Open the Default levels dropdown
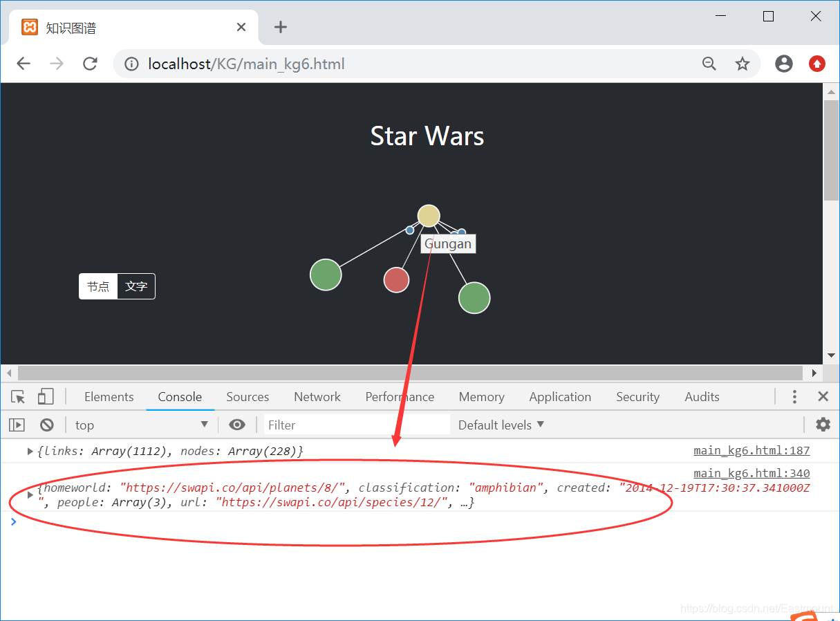 [501, 425]
